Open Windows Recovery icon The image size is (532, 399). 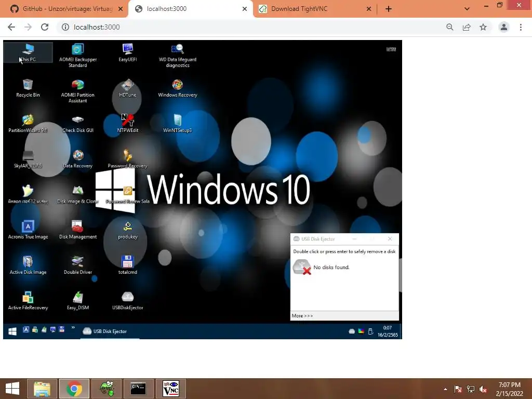click(x=178, y=88)
